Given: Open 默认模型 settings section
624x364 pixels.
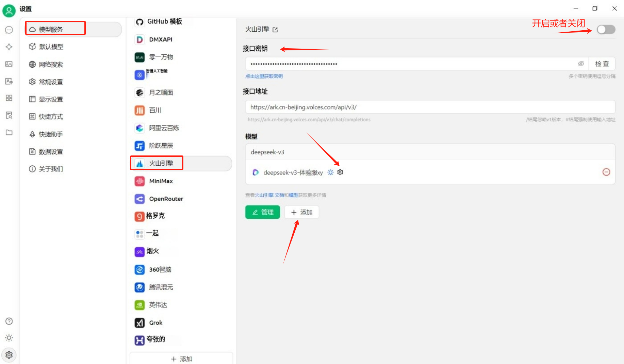Looking at the screenshot, I should click(x=73, y=47).
